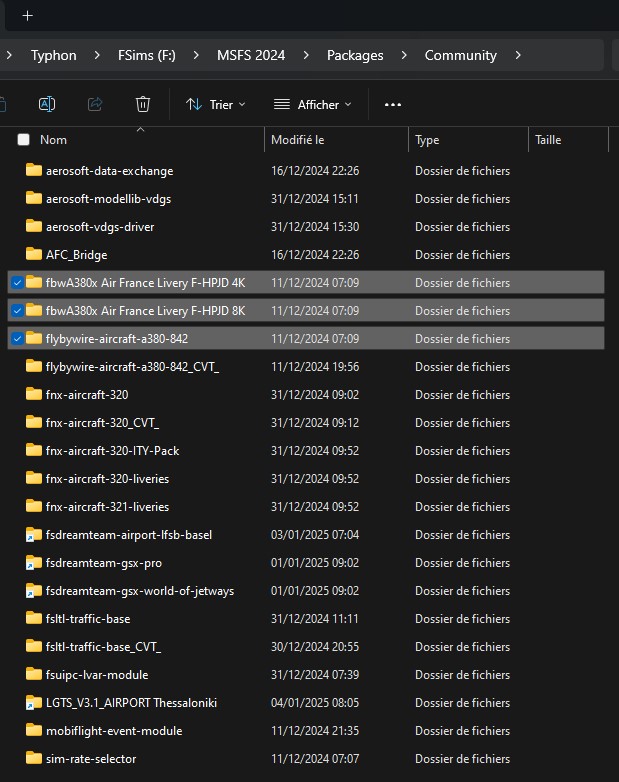Expand the chevron after Community in the path
Viewport: 619px width, 782px height.
(x=518, y=55)
